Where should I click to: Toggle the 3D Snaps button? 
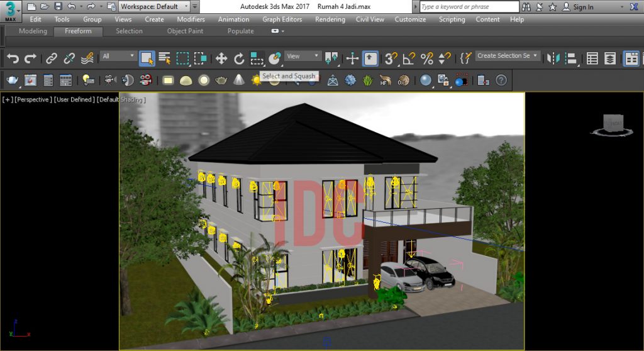(391, 58)
